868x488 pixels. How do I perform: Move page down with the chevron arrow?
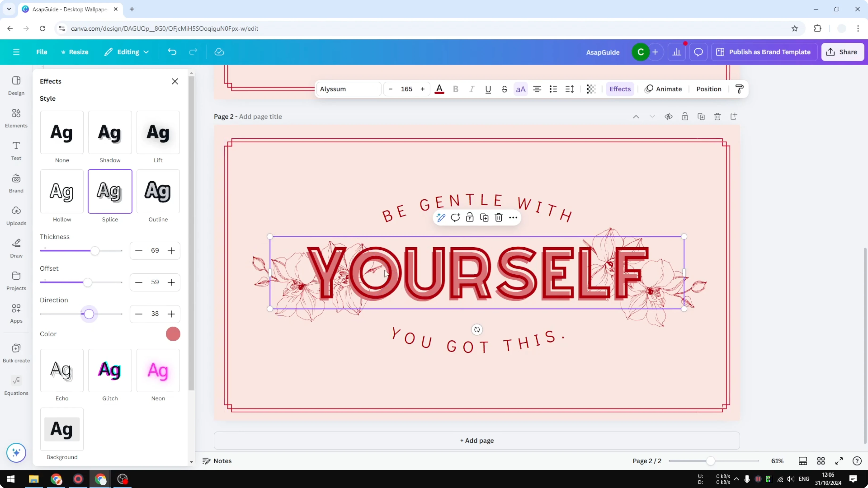pos(652,116)
